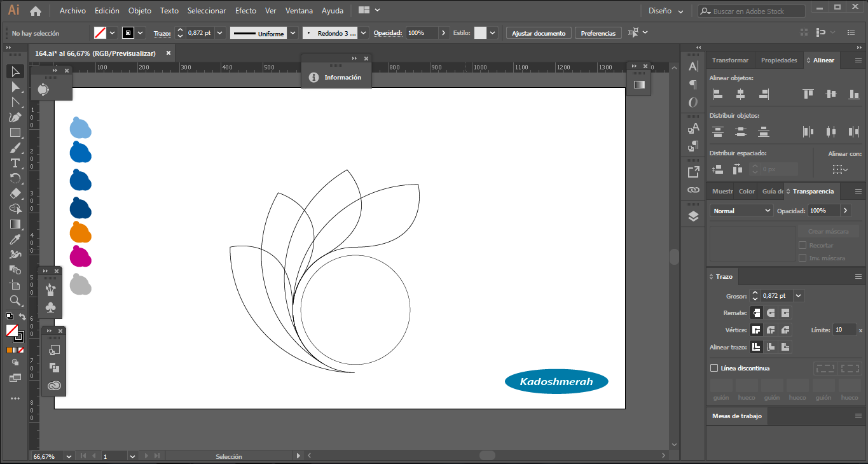
Task: Select the Artboard tool
Action: tap(16, 285)
